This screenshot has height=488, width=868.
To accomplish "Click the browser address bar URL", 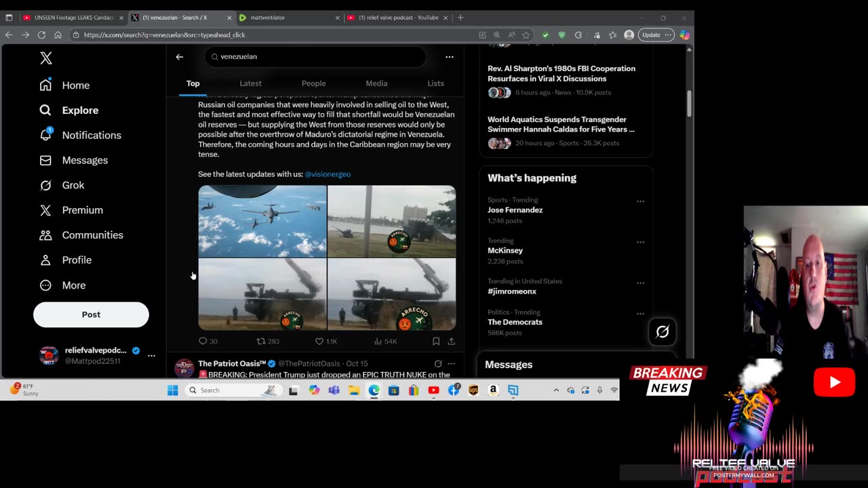I will tap(165, 35).
